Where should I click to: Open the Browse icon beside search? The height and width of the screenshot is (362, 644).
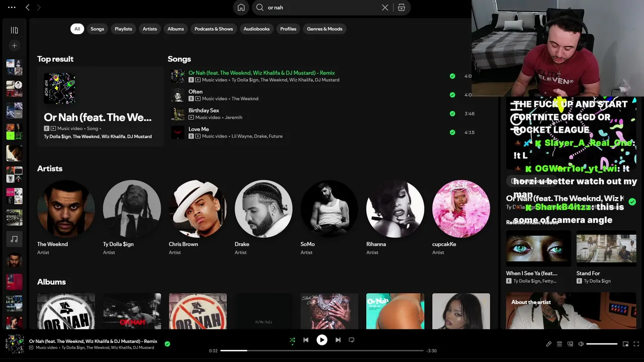tap(401, 8)
